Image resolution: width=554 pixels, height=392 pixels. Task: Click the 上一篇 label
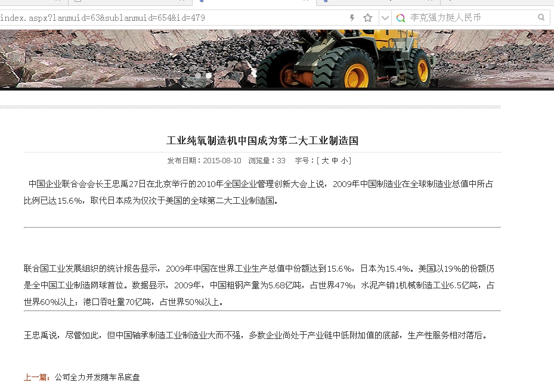pyautogui.click(x=37, y=377)
